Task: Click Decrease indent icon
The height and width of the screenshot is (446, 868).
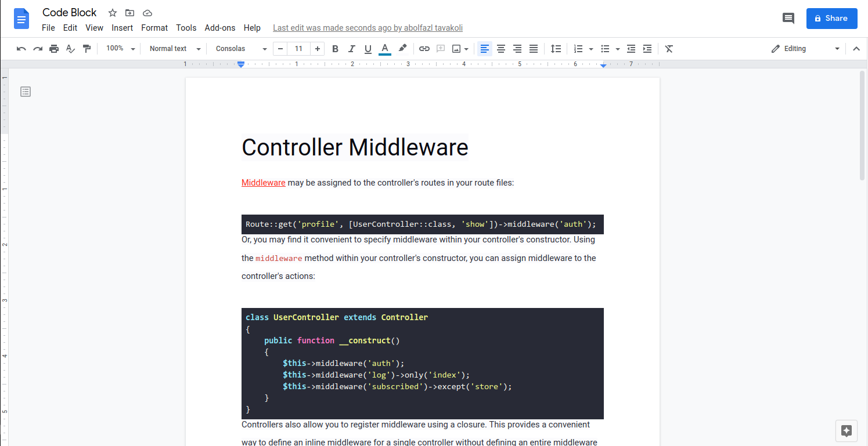Action: (631, 49)
